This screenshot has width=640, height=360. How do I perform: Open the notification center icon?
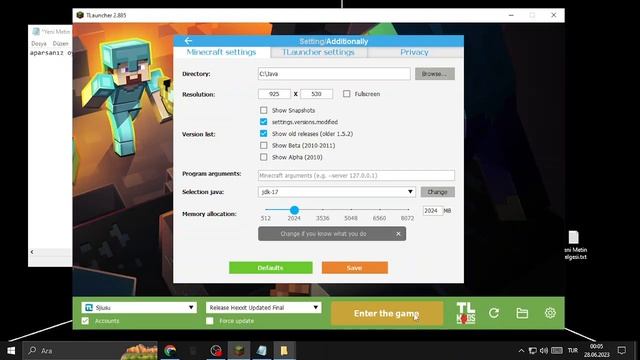(x=622, y=351)
